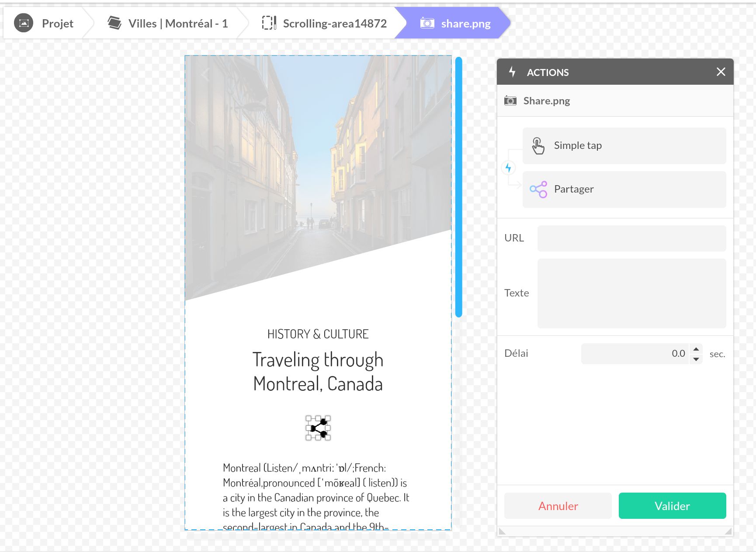Click the camera icon next to Share.png

click(x=510, y=101)
